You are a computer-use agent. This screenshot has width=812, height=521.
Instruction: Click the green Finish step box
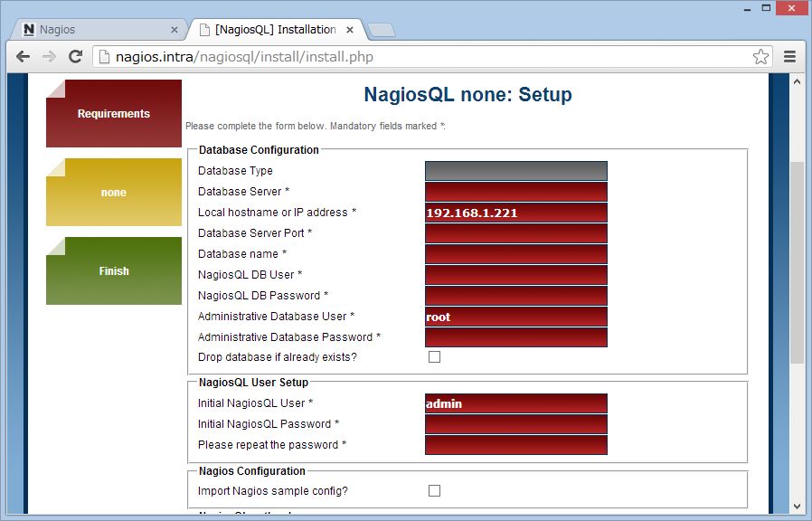114,270
